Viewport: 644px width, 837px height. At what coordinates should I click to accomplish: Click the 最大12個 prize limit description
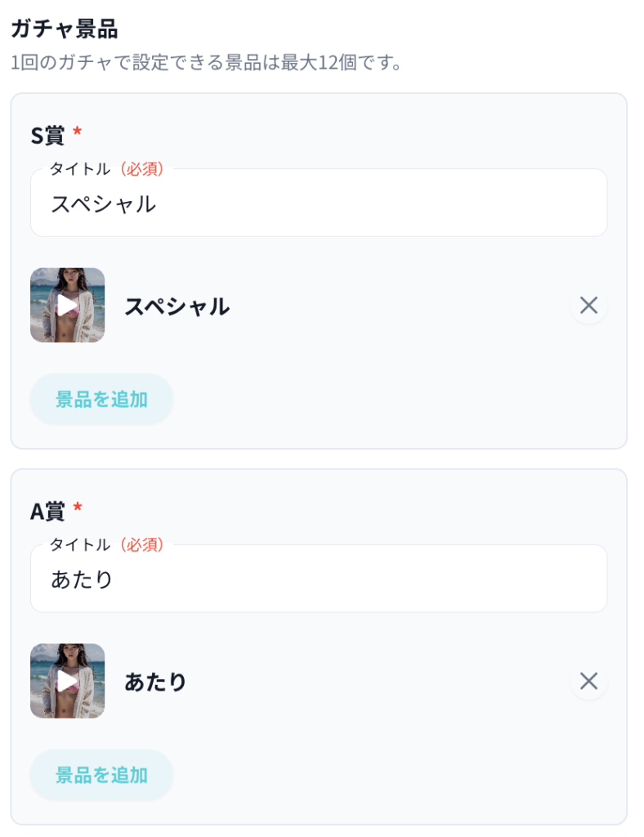pos(206,62)
